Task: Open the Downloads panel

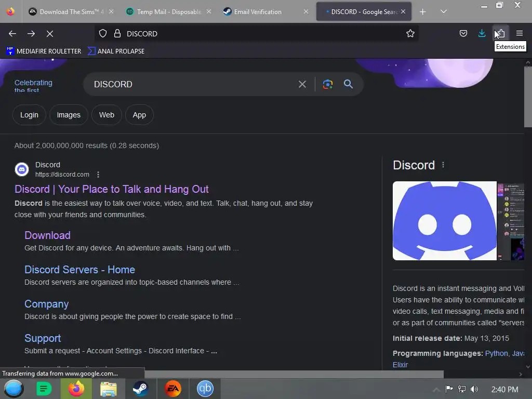Action: (482, 33)
